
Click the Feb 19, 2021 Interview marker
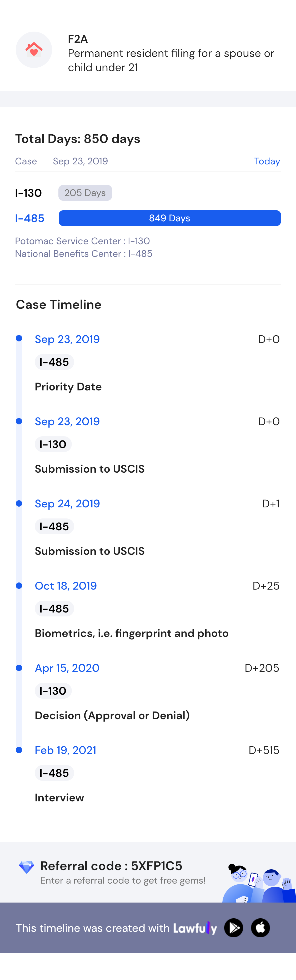click(x=19, y=750)
